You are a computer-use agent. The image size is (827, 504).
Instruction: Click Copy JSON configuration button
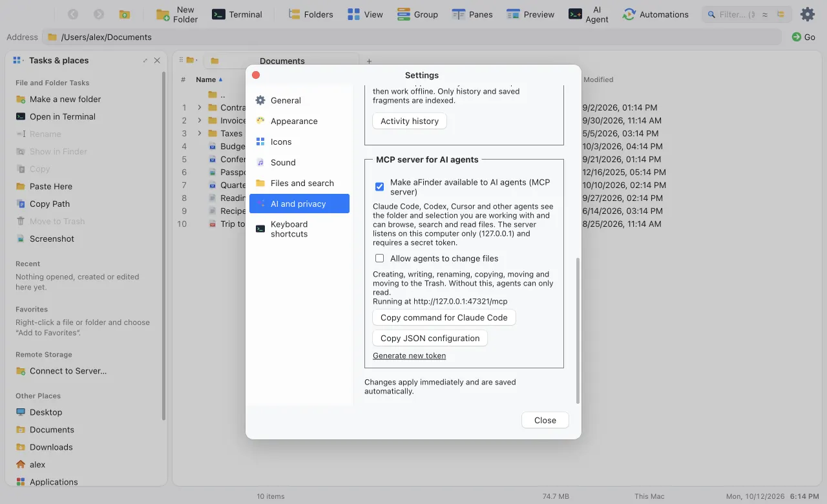430,338
